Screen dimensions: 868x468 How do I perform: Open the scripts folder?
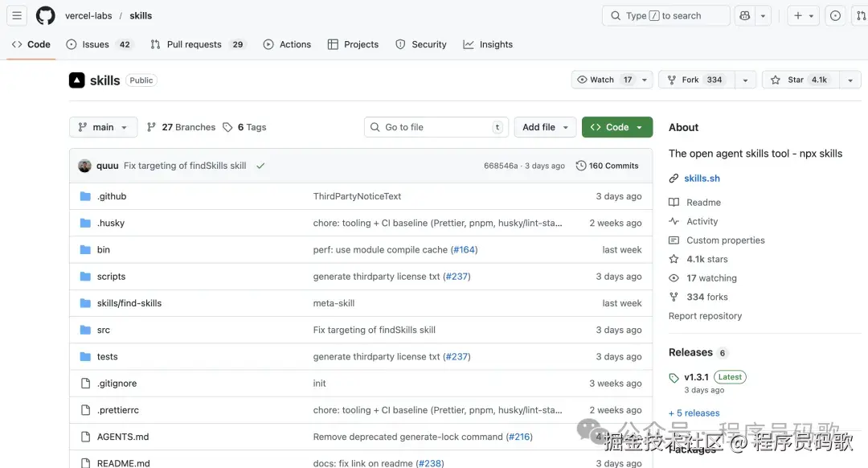[x=111, y=276]
